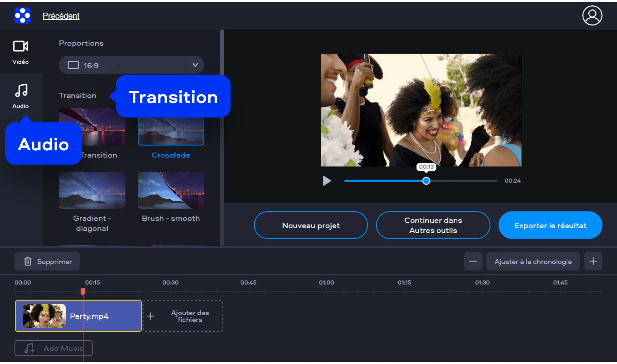
Task: Select the Party.mp4 clip in timeline
Action: tap(78, 316)
